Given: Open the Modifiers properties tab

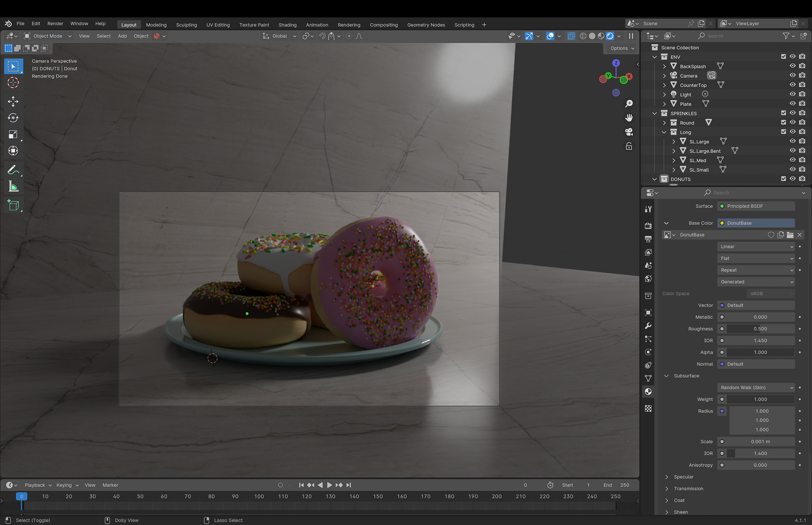Looking at the screenshot, I should (648, 326).
